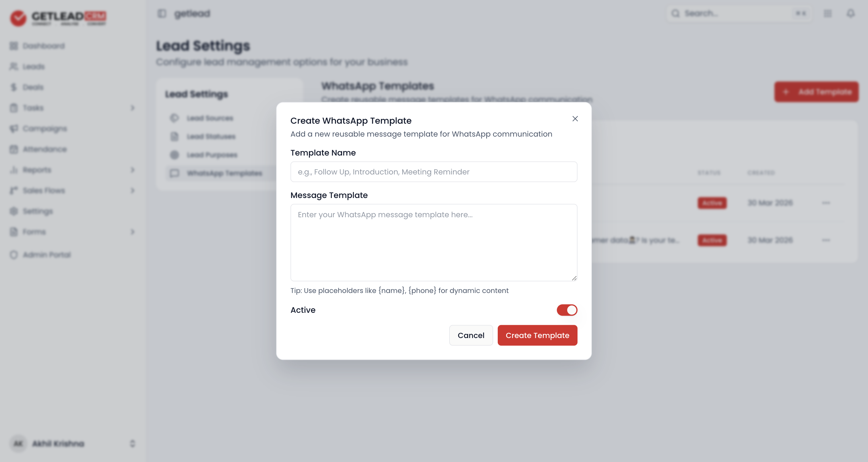Click the Message Template text area

434,243
